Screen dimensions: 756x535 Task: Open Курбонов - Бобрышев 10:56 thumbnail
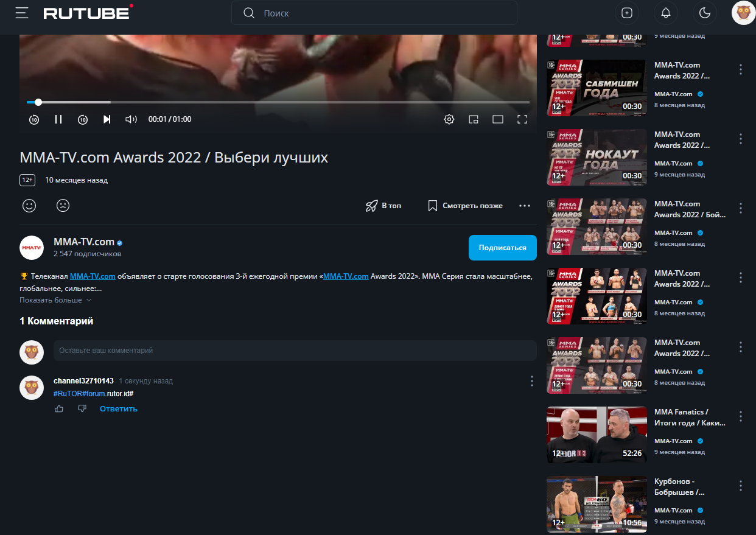pos(597,504)
